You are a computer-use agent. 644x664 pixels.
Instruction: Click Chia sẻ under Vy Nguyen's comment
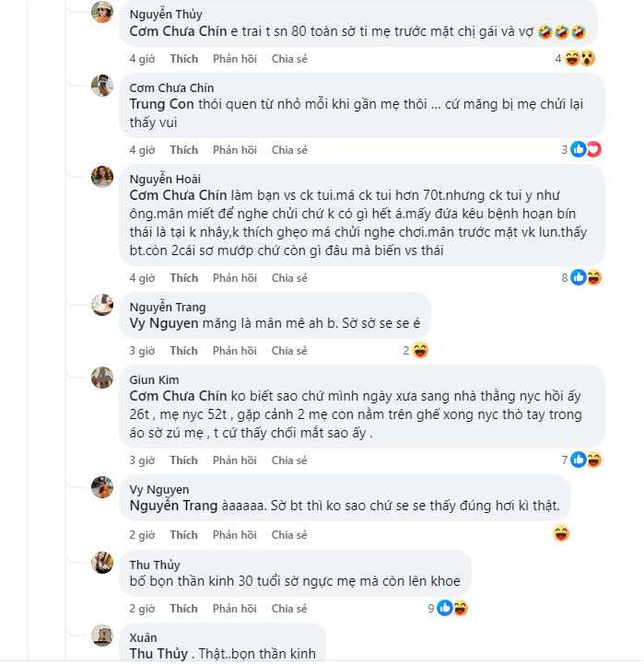coord(289,535)
